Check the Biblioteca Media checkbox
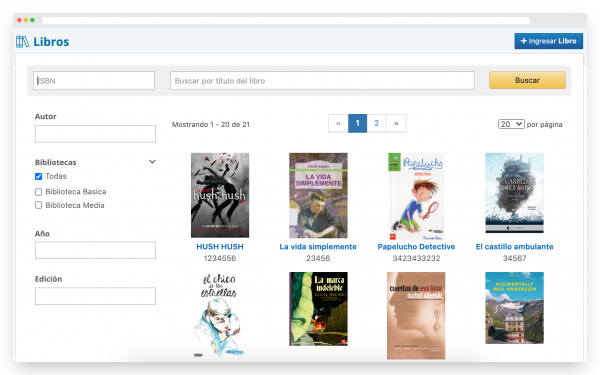600x375 pixels. pos(38,205)
